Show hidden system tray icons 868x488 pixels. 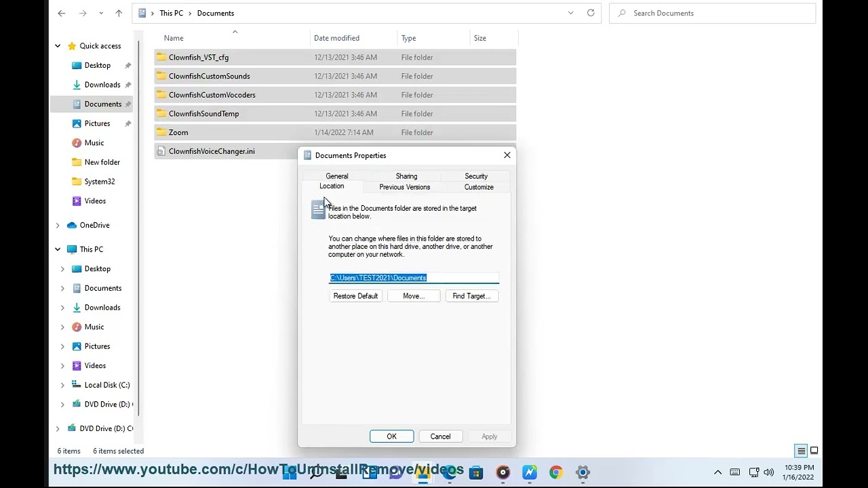pos(717,472)
